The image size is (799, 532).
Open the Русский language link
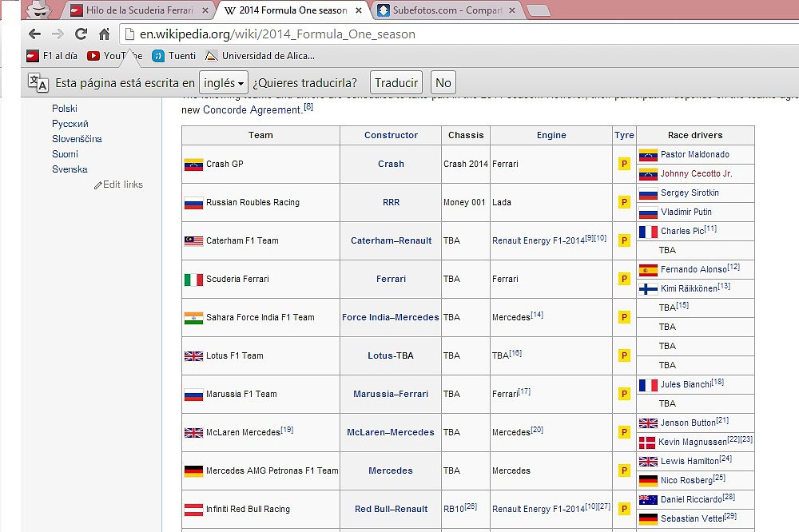[x=70, y=124]
